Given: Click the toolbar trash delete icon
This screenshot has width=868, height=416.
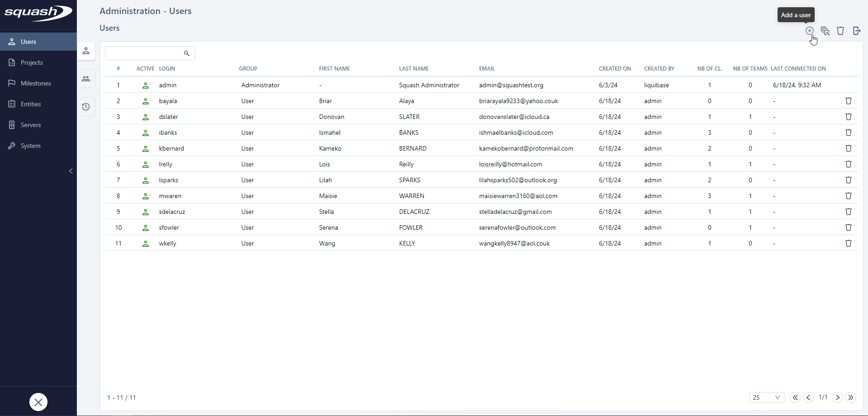Looking at the screenshot, I should click(x=840, y=31).
